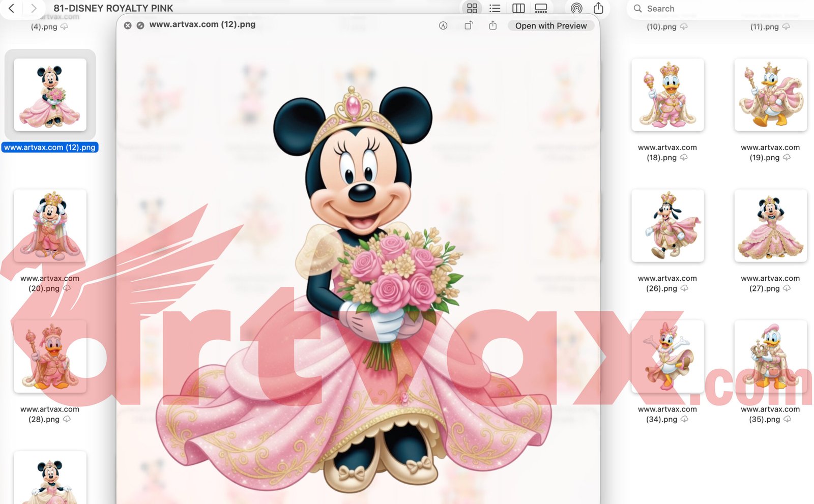The width and height of the screenshot is (814, 504).
Task: Select the www.artvax.com (19).png thumbnail
Action: [x=770, y=95]
